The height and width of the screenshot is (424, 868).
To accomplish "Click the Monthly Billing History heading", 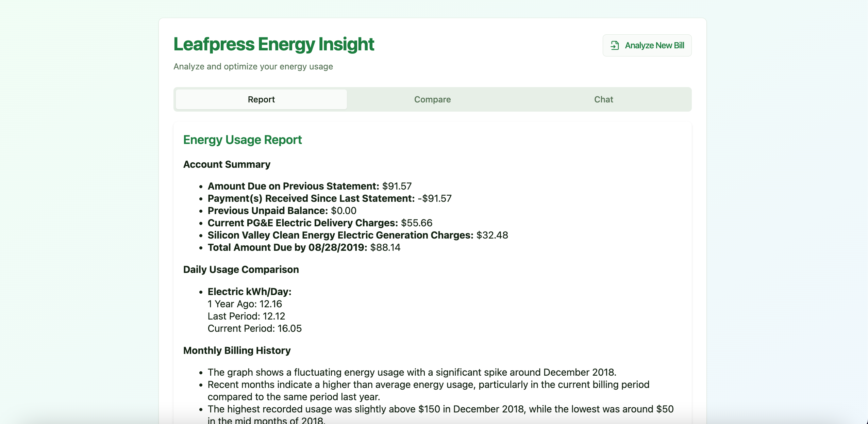I will [237, 350].
